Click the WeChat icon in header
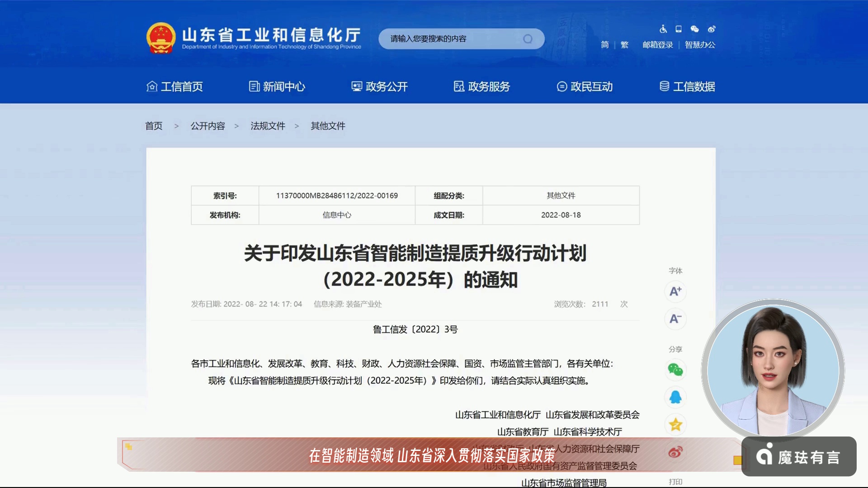This screenshot has height=488, width=868. click(x=695, y=29)
